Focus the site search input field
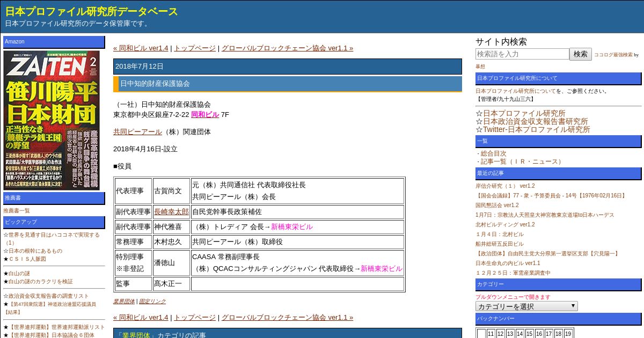Image resolution: width=644 pixels, height=338 pixels. 522,54
